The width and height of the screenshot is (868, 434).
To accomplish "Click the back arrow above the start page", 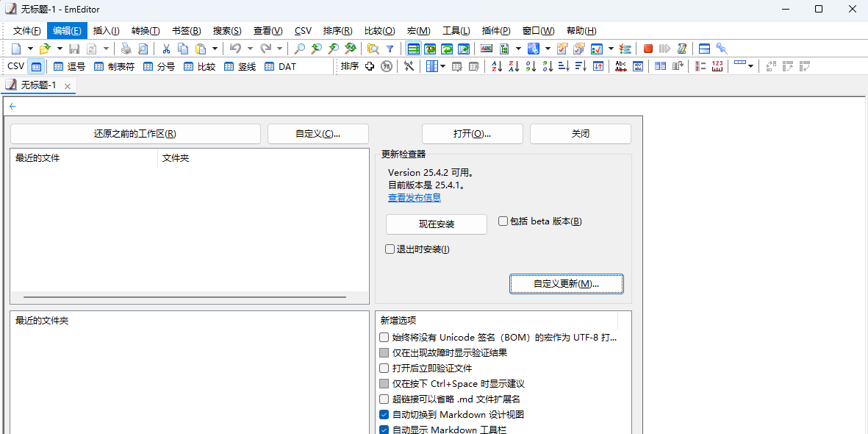I will (12, 106).
